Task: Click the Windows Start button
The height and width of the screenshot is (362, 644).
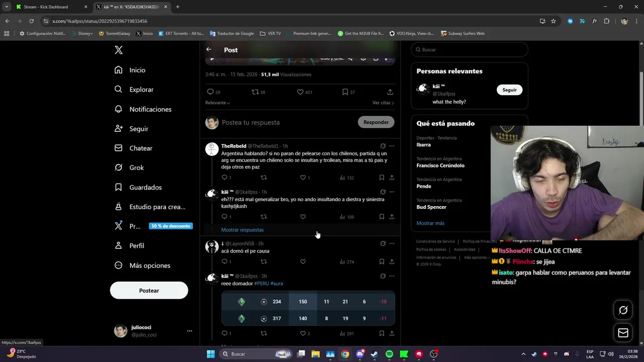Action: tap(211, 354)
